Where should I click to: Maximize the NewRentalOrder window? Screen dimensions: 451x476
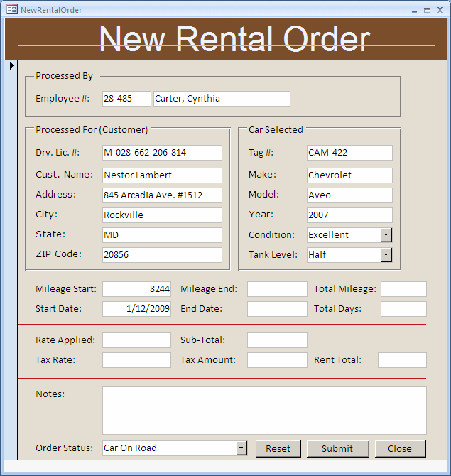[427, 10]
